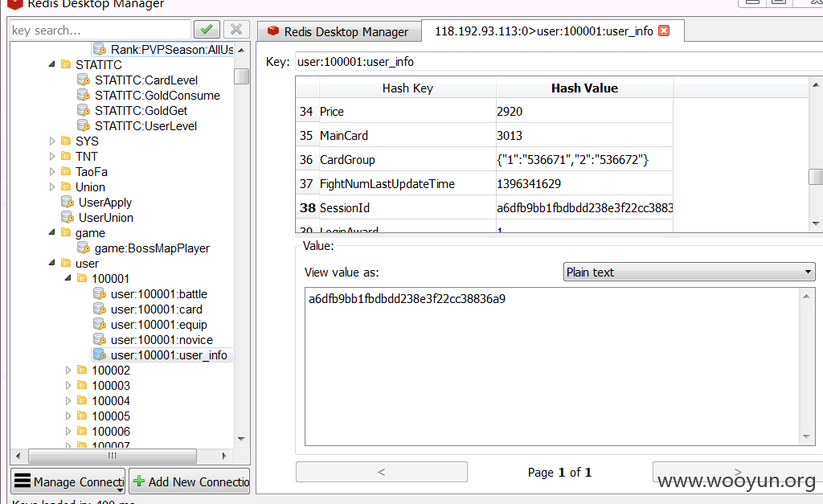
Task: Open user:100001:battle key
Action: click(x=158, y=294)
